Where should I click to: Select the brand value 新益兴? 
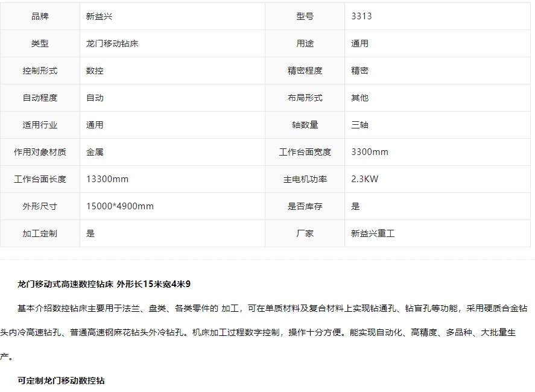[x=99, y=16]
